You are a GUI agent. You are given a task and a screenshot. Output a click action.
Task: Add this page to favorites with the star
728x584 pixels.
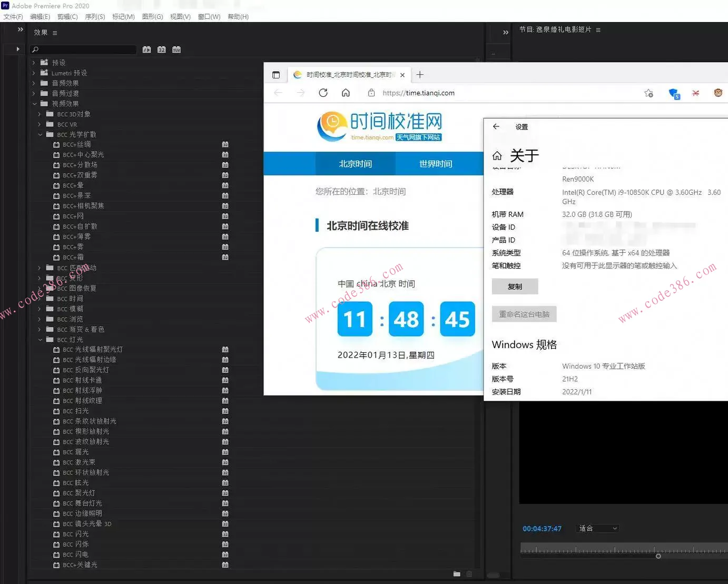[x=648, y=93]
